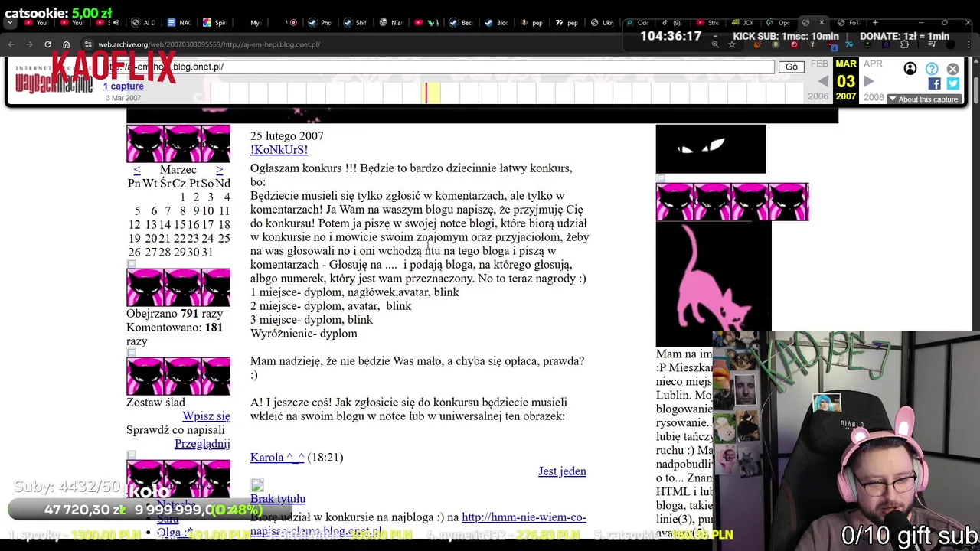Screen dimensions: 980x551
Task: Open the 'Olga :*' sidebar link
Action: 175,533
